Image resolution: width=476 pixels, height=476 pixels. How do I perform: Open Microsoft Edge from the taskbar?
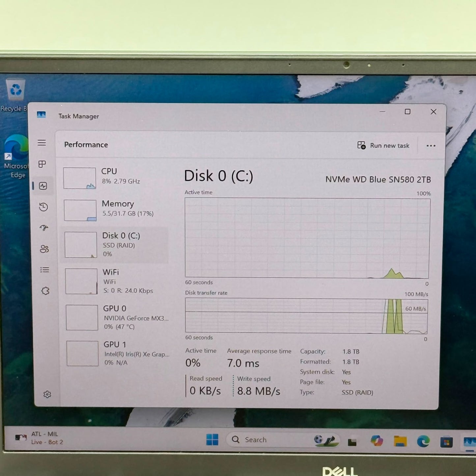[423, 441]
